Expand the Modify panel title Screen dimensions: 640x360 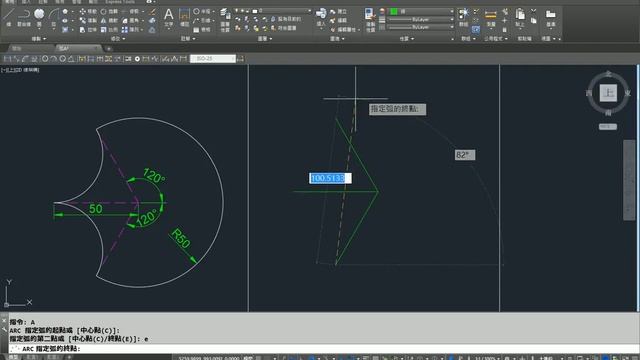click(118, 39)
